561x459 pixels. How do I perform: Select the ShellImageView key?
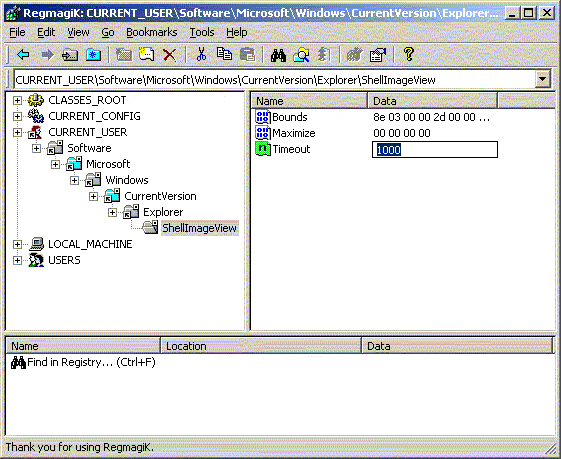(199, 228)
